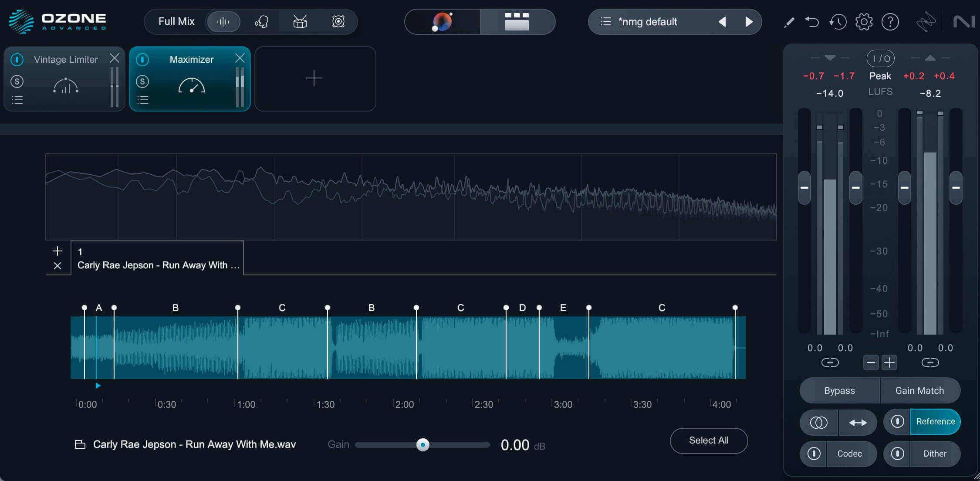Solo the Maximizer module

tap(142, 81)
